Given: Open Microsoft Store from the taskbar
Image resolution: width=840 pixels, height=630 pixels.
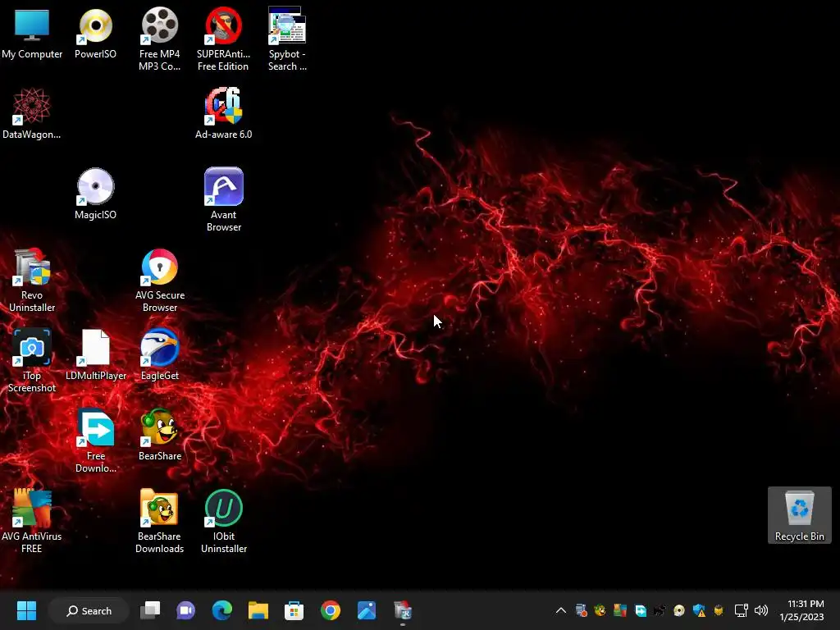Looking at the screenshot, I should tap(294, 610).
